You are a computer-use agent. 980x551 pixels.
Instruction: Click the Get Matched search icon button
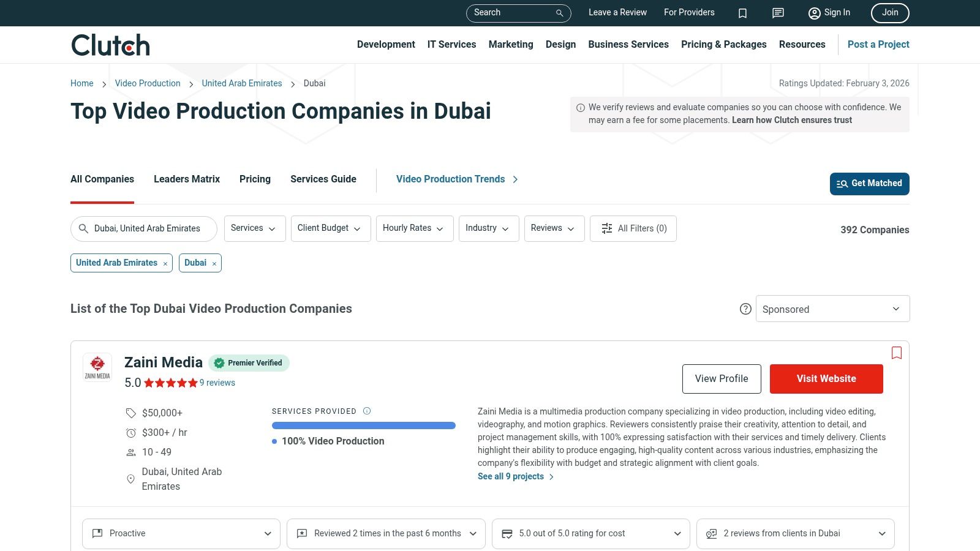point(843,184)
